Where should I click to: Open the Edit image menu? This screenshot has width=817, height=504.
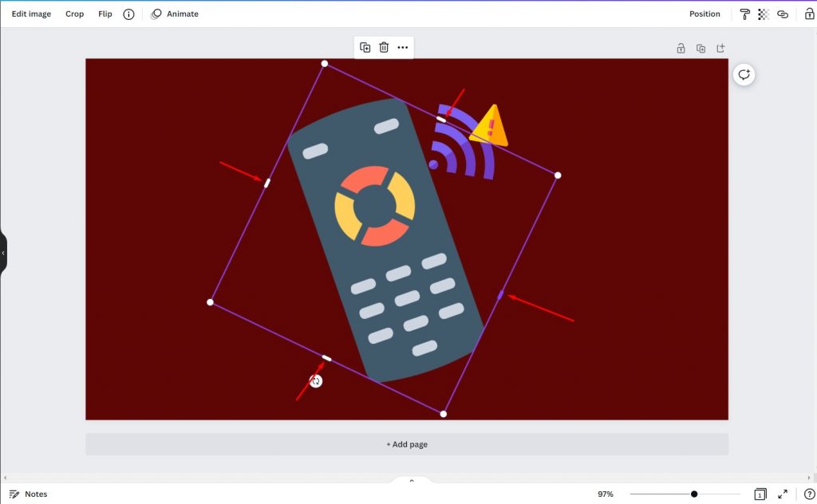30,14
